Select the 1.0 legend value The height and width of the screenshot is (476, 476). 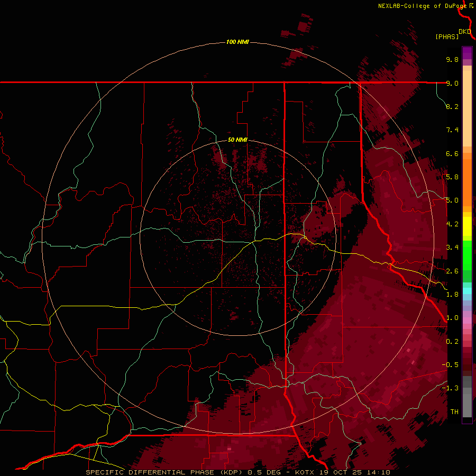pos(452,318)
